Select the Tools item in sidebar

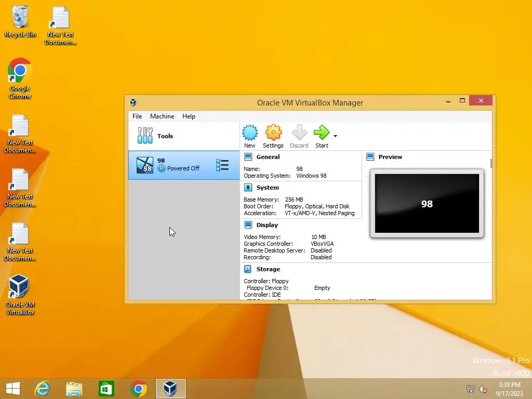(184, 136)
